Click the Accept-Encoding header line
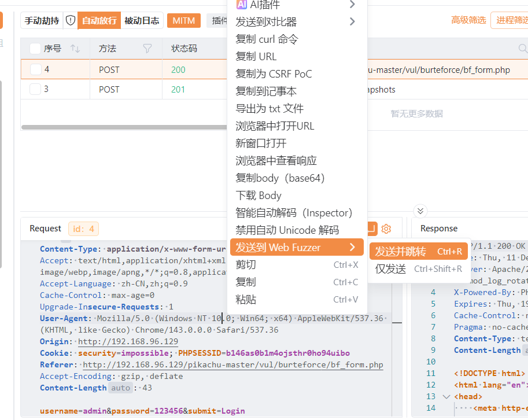 point(112,376)
